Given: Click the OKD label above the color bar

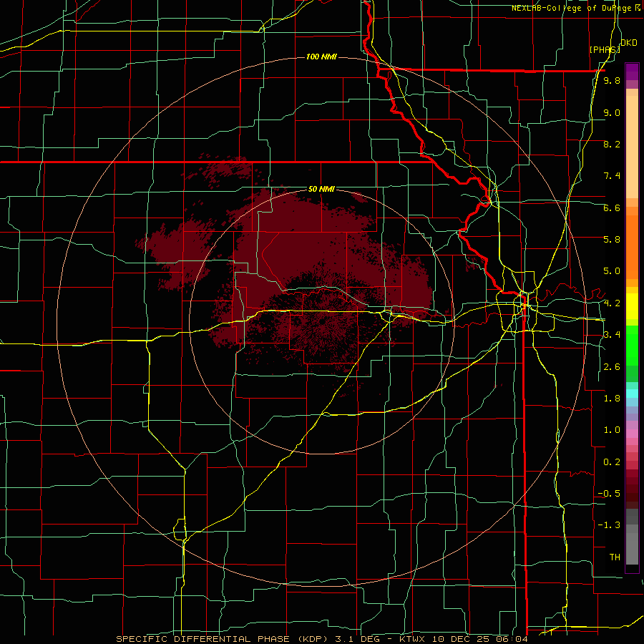Looking at the screenshot, I should pyautogui.click(x=629, y=43).
